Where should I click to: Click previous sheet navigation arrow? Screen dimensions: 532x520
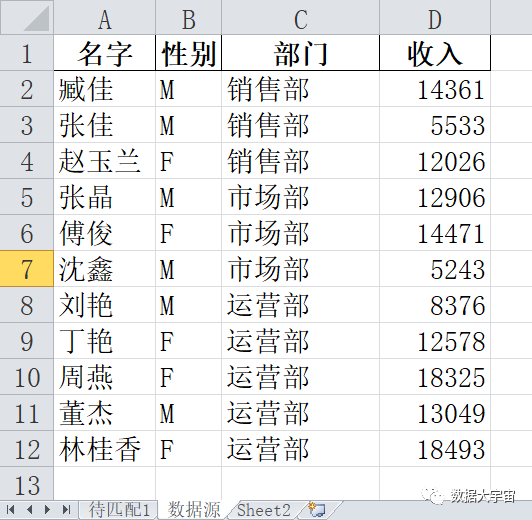click(29, 509)
